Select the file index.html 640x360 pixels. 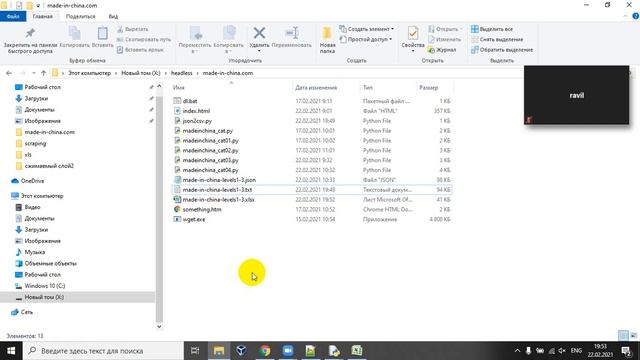pyautogui.click(x=196, y=111)
